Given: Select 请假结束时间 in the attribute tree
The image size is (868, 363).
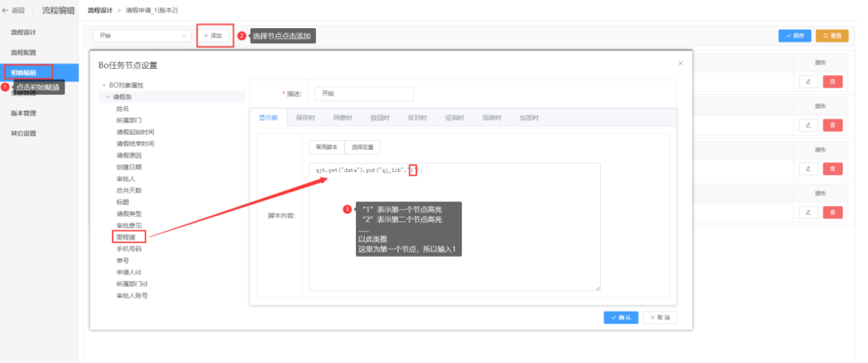Looking at the screenshot, I should 135,144.
